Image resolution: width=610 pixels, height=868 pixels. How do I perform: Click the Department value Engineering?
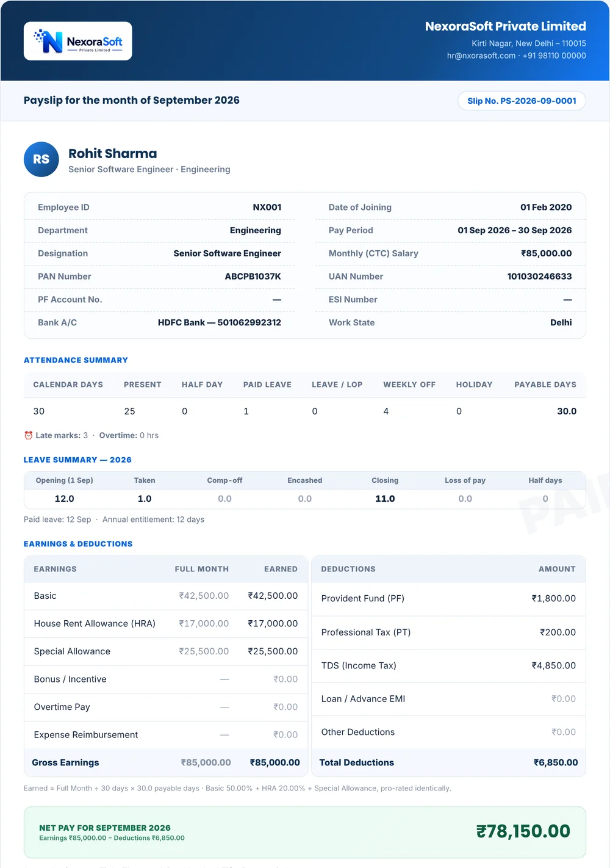pyautogui.click(x=256, y=230)
